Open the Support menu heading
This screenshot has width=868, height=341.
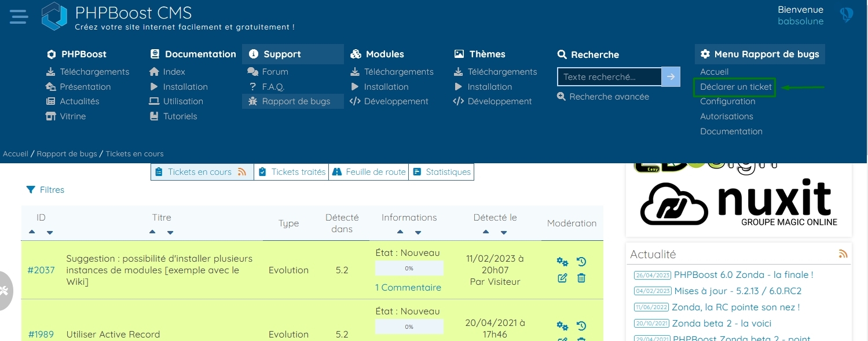click(293, 54)
